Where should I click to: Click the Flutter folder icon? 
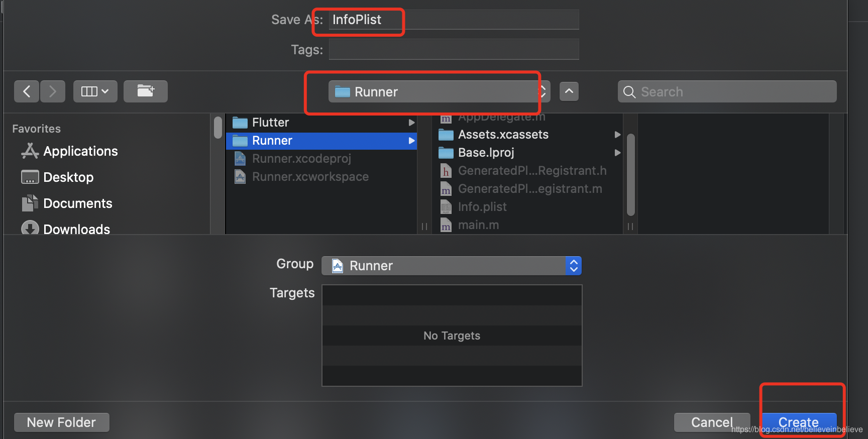pyautogui.click(x=240, y=123)
